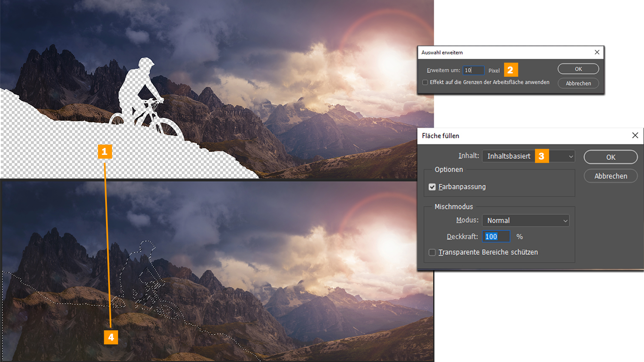The height and width of the screenshot is (362, 644).
Task: Close the Fläche füllen dialog window
Action: coord(635,136)
